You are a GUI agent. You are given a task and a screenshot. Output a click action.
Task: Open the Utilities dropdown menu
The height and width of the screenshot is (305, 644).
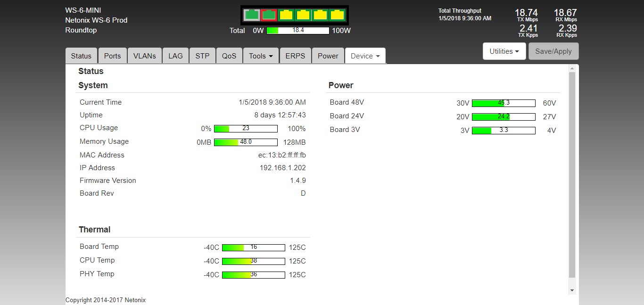pyautogui.click(x=504, y=51)
